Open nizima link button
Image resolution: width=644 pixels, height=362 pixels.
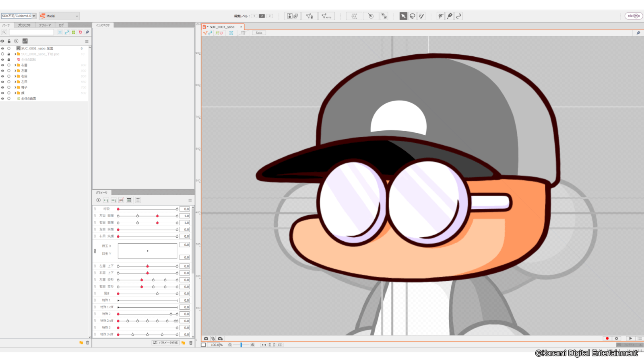coord(634,16)
